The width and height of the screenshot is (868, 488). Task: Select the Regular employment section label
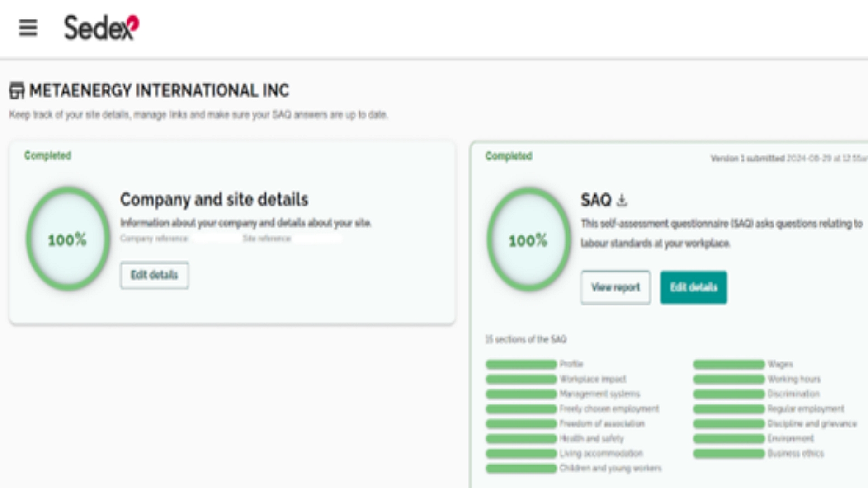[x=806, y=409]
